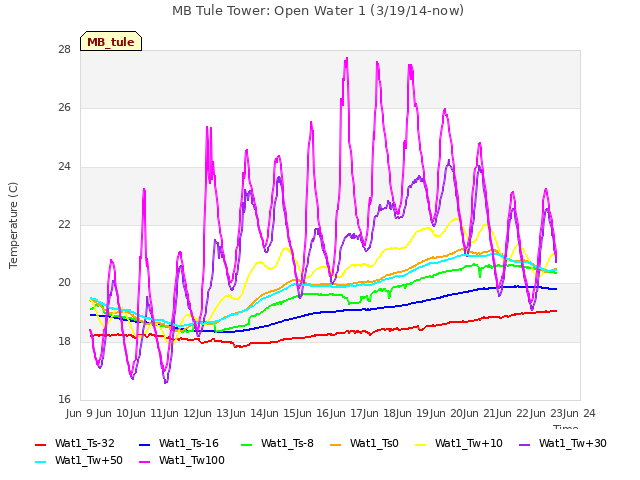Screen dimensions: 640x480
Task: Click the y-axis value 28
Action: (x=64, y=50)
